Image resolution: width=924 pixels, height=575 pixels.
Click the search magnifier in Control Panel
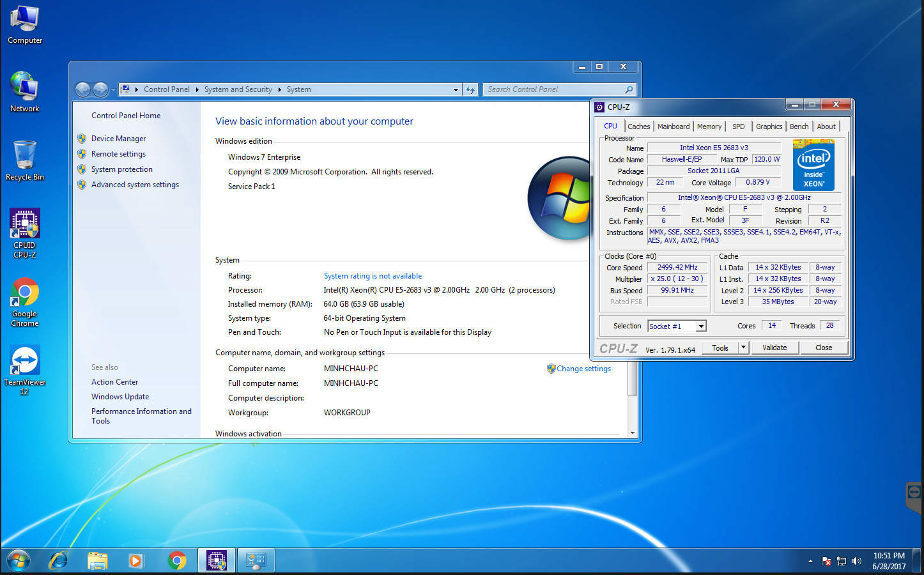629,89
